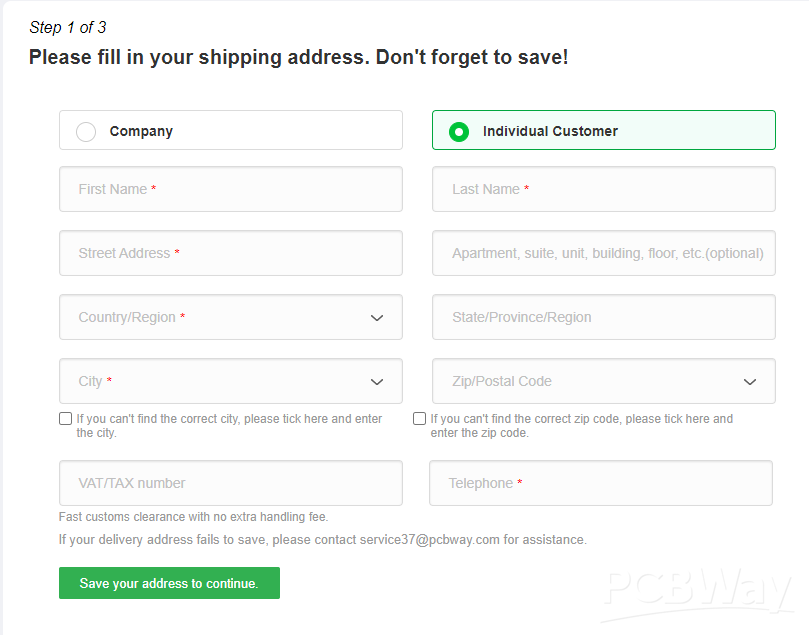Viewport: 809px width, 635px height.
Task: Select the Company radio button
Action: [x=87, y=131]
